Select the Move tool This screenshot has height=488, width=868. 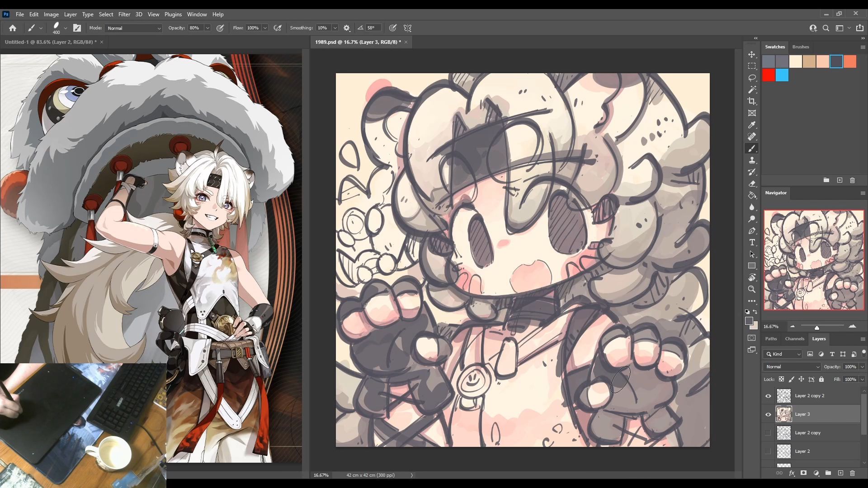pyautogui.click(x=752, y=54)
